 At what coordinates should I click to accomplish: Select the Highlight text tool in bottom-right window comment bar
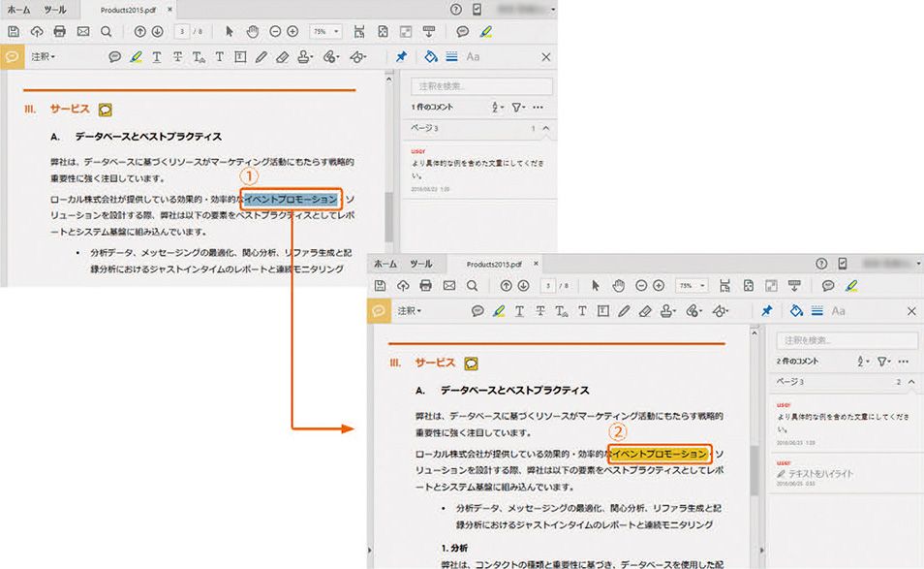point(499,311)
